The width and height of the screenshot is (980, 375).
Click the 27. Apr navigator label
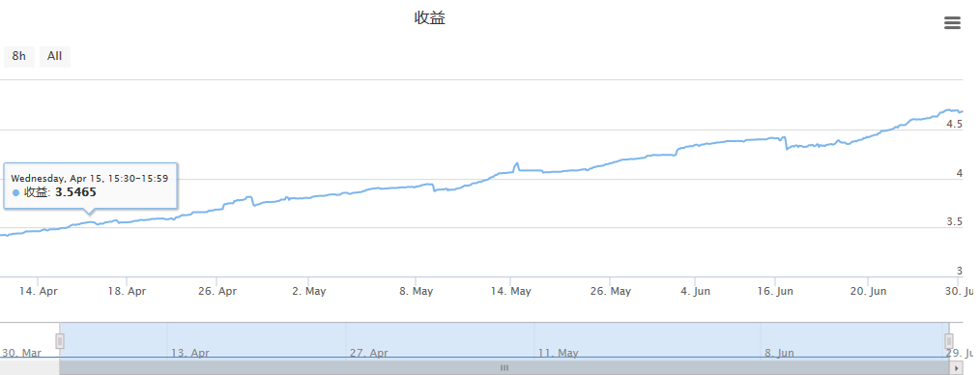click(369, 353)
